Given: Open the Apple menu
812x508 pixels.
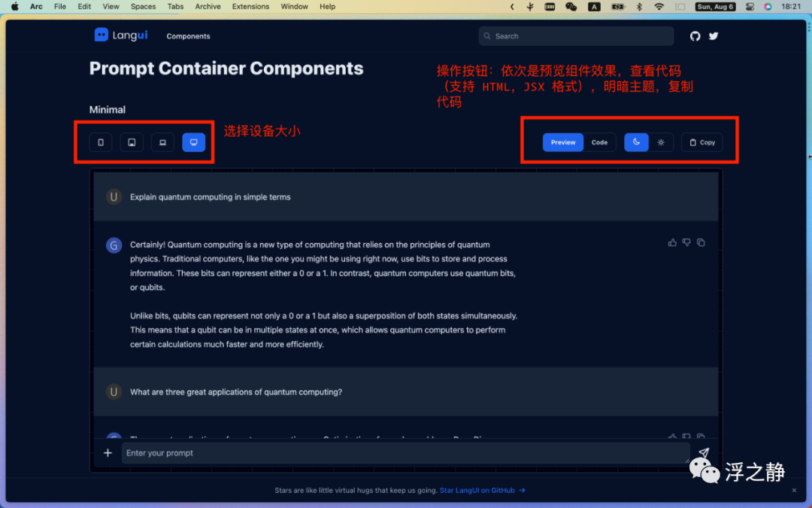Looking at the screenshot, I should click(15, 7).
